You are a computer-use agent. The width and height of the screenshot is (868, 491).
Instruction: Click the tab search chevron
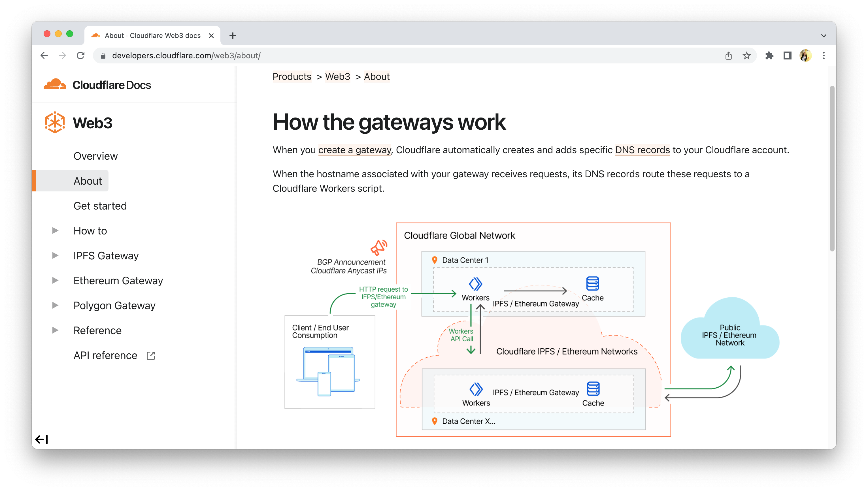824,36
